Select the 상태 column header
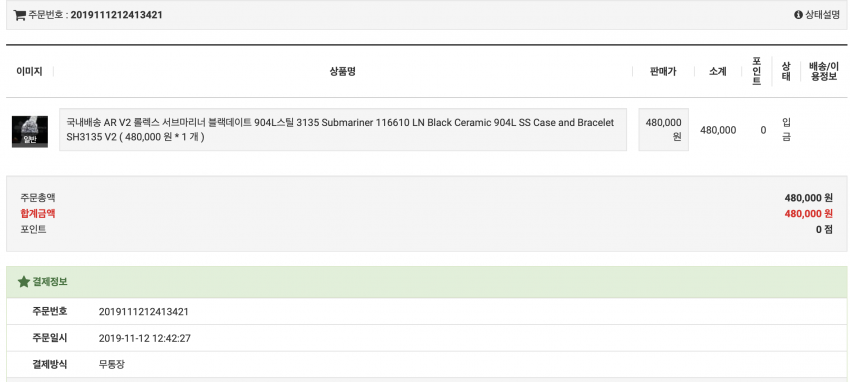 point(786,71)
